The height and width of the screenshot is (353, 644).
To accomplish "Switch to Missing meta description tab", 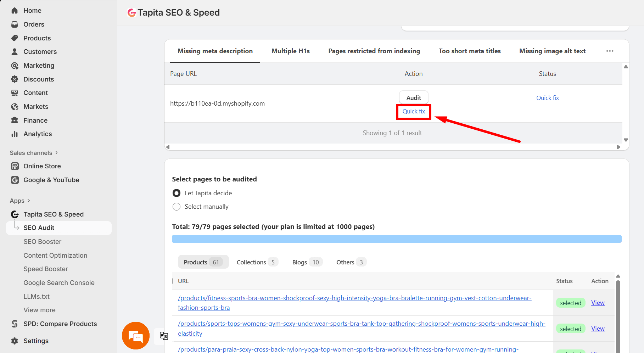I will (x=215, y=51).
